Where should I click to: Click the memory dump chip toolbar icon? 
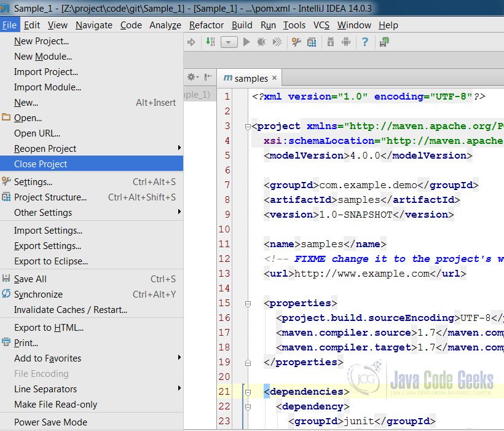(384, 42)
